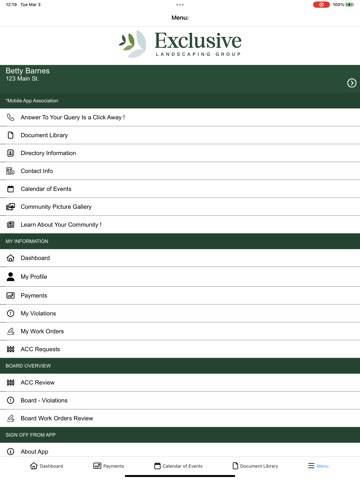This screenshot has width=360, height=480.
Task: Switch to Document Library bottom tab
Action: point(255,466)
